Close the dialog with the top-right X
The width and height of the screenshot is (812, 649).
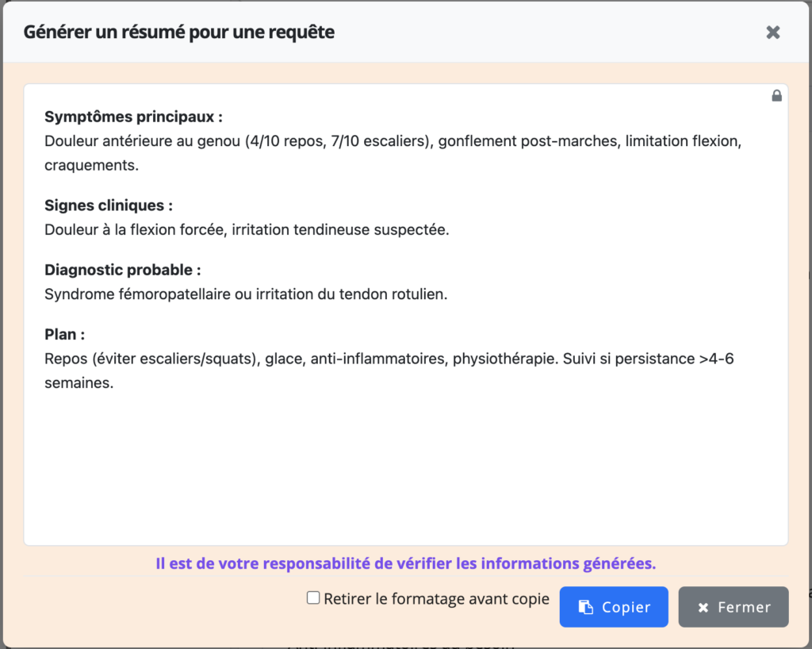pyautogui.click(x=772, y=33)
